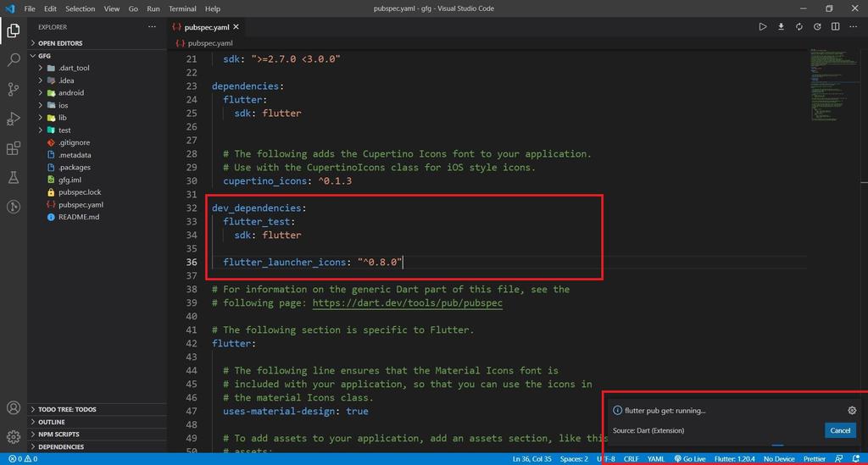868x465 pixels.
Task: Open gfg.iml file in explorer
Action: (97, 180)
